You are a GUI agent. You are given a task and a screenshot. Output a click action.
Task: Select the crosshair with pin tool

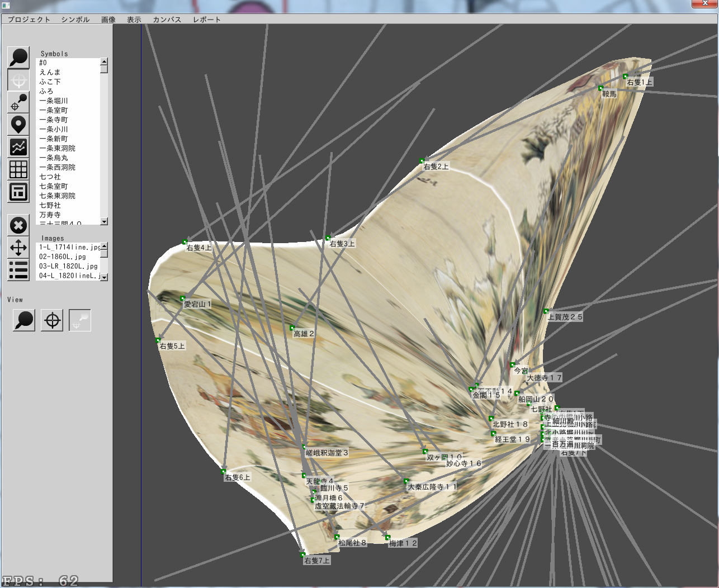[x=18, y=102]
